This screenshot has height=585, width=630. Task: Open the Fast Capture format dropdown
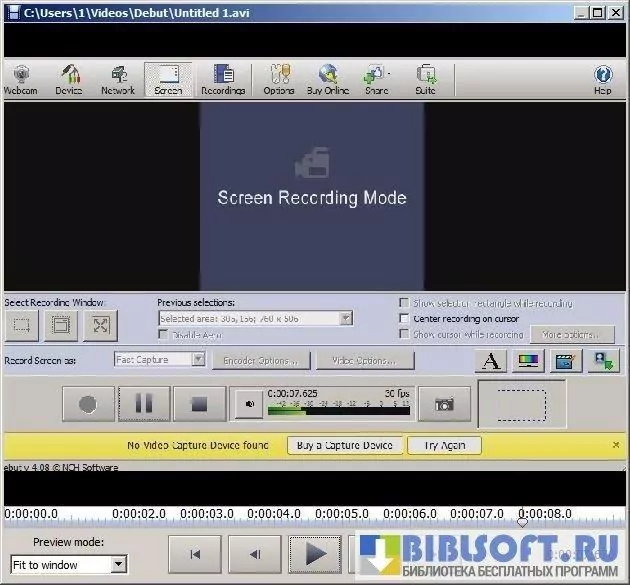198,360
